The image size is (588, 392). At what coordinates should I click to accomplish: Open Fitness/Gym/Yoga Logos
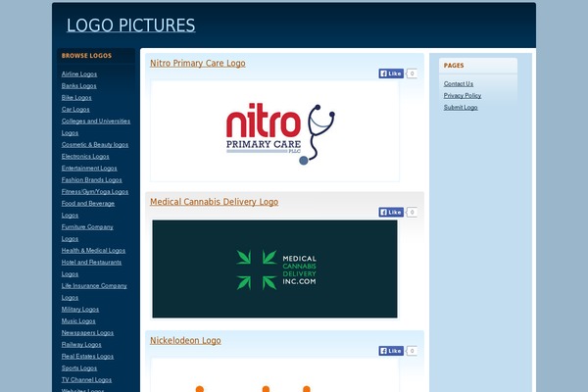coord(95,192)
